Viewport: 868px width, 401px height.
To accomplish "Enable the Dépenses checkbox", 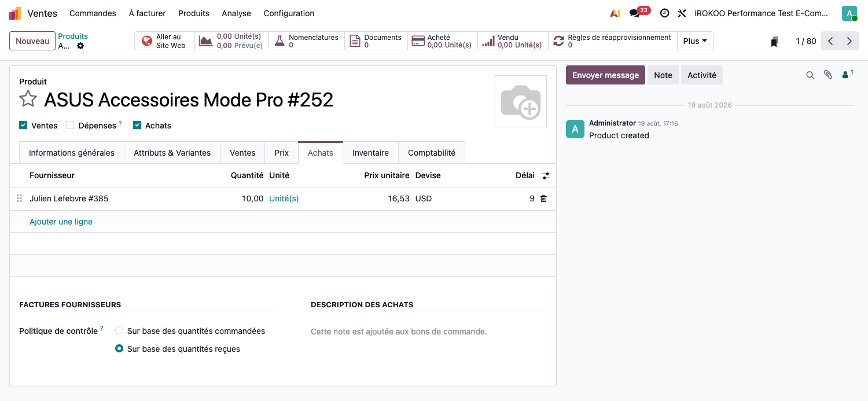I will 70,125.
